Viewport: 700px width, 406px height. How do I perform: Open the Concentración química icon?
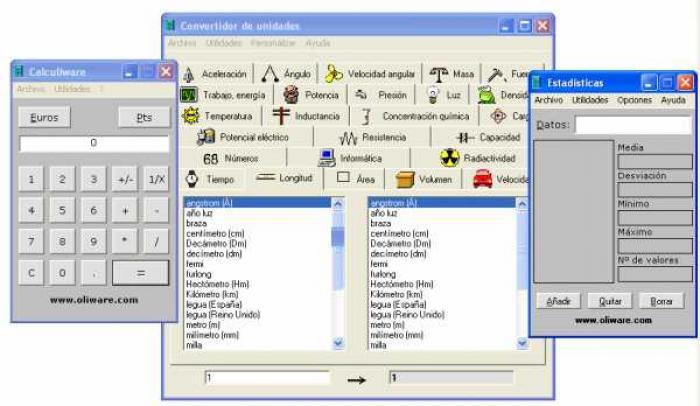[366, 117]
